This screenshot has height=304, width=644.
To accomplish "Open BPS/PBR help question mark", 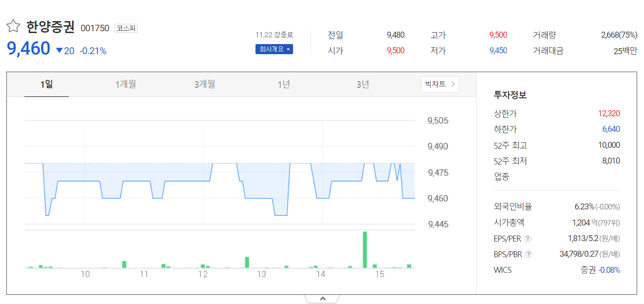I will (529, 254).
